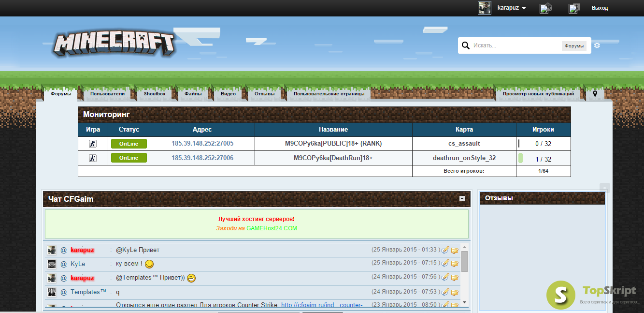
Task: Open folder icon on the 01:33 message
Action: coord(455,250)
